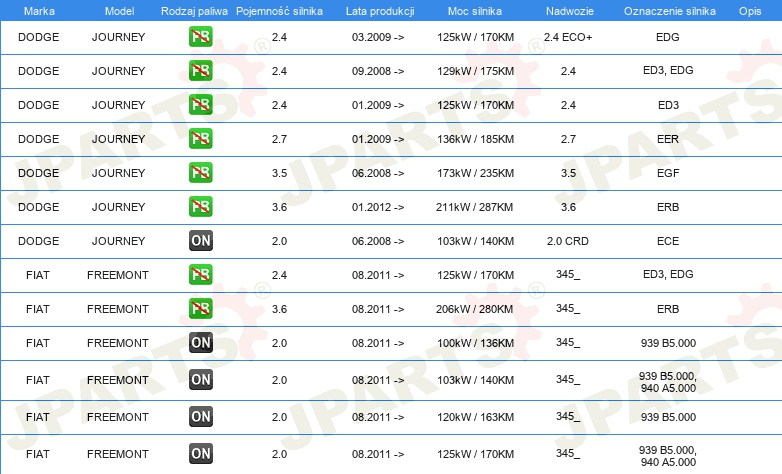Image resolution: width=782 pixels, height=474 pixels.
Task: Click petrol fuel icon in EER engine row
Action: [200, 139]
